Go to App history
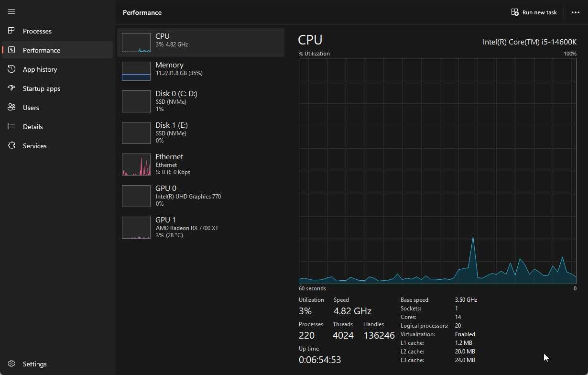588x375 pixels. (57, 69)
